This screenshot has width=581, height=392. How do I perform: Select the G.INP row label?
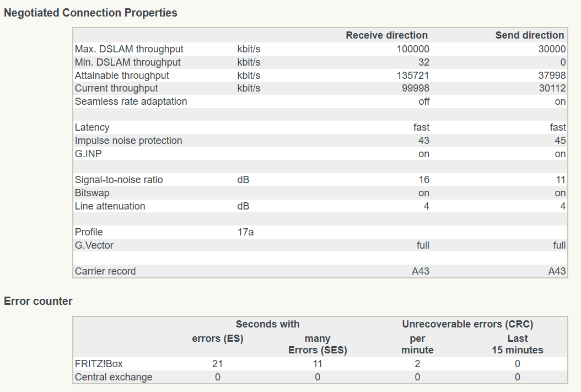click(x=88, y=154)
